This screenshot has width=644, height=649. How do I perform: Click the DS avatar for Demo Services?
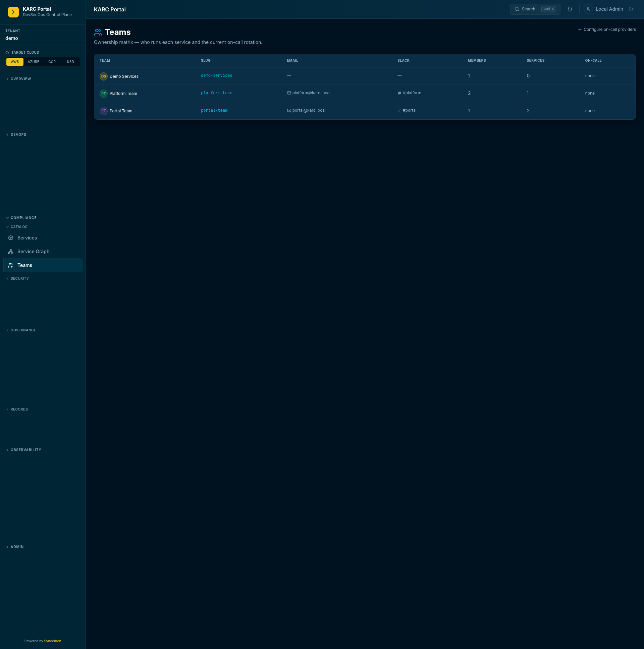103,76
